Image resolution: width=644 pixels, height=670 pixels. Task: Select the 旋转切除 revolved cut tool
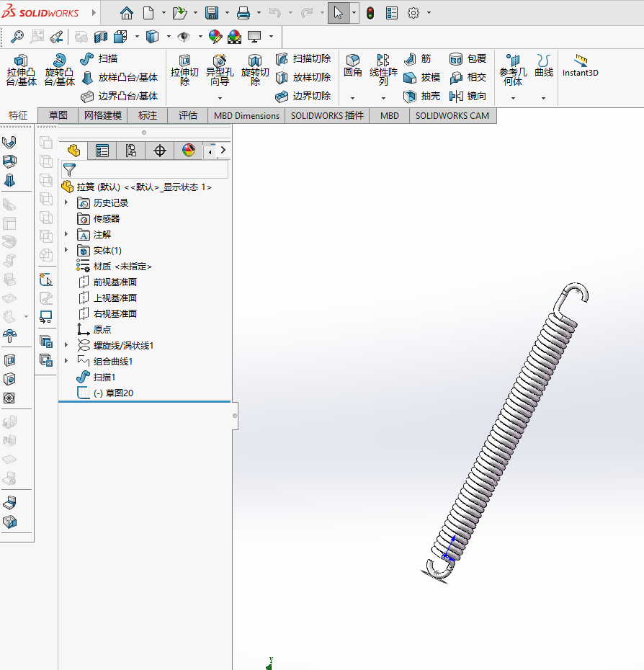[255, 70]
